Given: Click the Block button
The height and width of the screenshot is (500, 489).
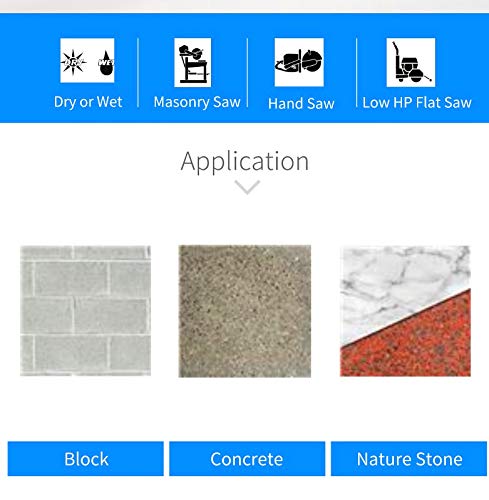Looking at the screenshot, I should click(x=86, y=459).
